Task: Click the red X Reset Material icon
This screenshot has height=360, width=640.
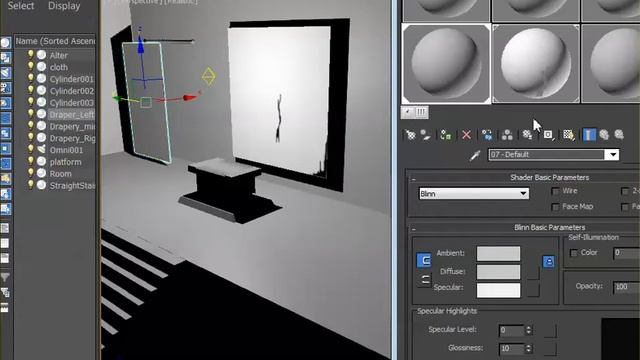Action: tap(466, 135)
